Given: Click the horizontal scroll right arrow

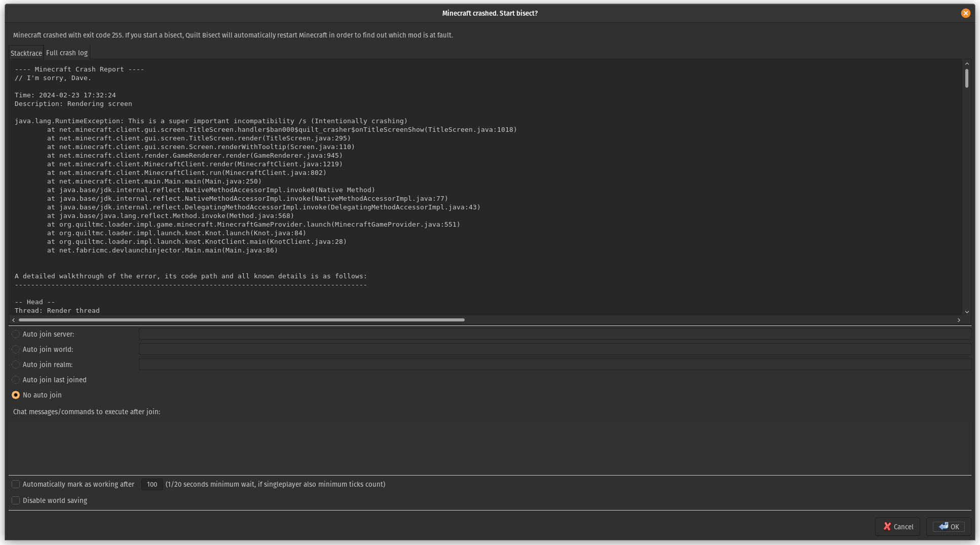Looking at the screenshot, I should pos(959,320).
